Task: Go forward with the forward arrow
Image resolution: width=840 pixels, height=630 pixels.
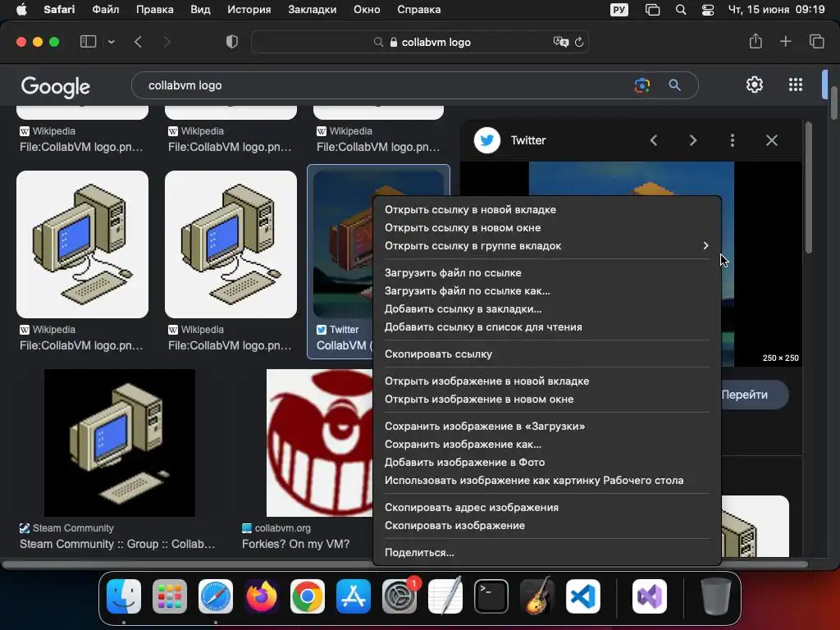Action: click(167, 42)
